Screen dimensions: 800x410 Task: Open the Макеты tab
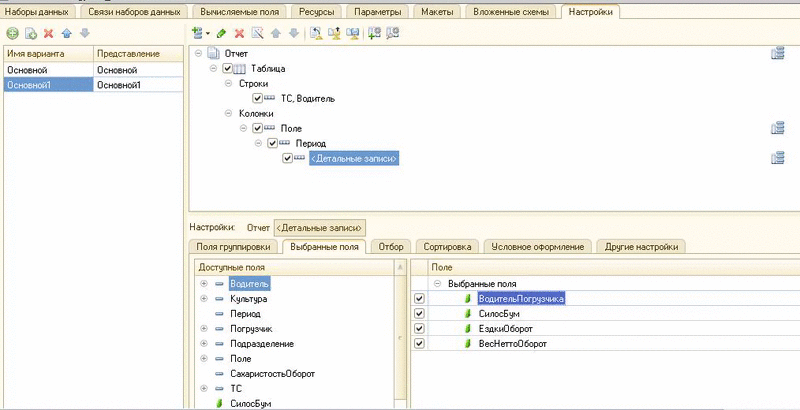click(x=437, y=12)
